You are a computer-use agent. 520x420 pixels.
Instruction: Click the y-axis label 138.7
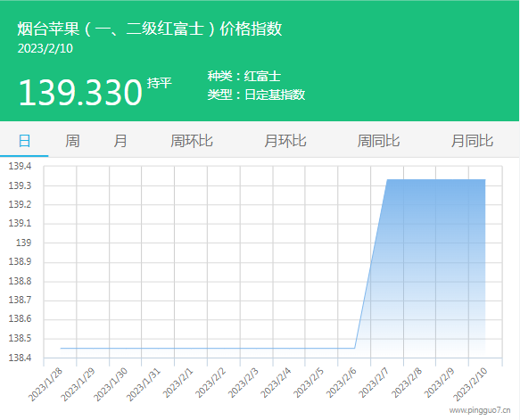(x=20, y=301)
